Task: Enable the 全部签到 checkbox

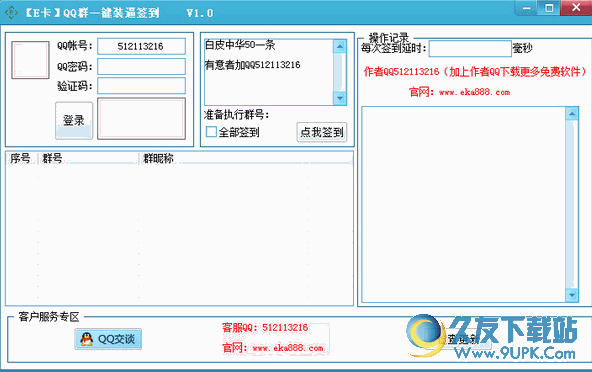Action: coord(211,132)
